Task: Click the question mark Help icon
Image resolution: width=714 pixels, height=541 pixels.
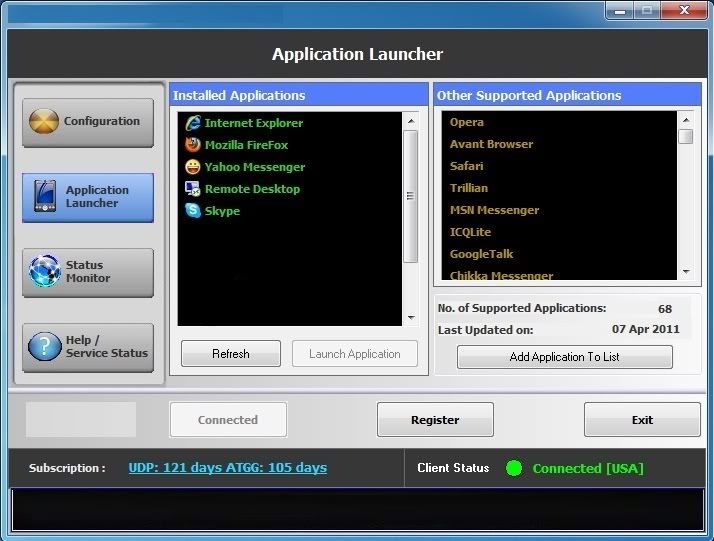Action: pos(44,347)
